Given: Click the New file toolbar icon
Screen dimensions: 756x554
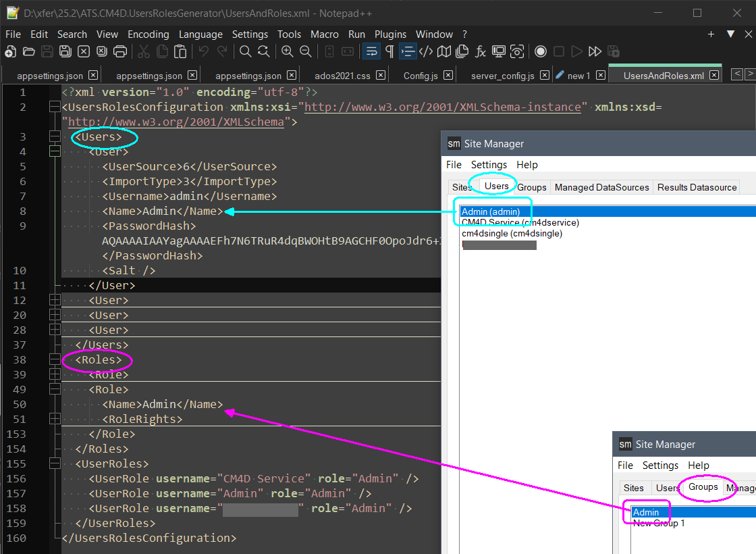Looking at the screenshot, I should 10,51.
